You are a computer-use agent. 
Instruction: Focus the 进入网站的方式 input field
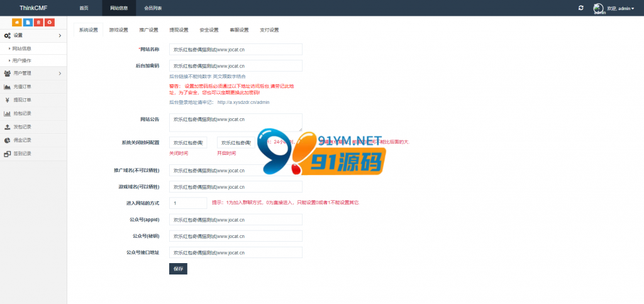pyautogui.click(x=188, y=203)
